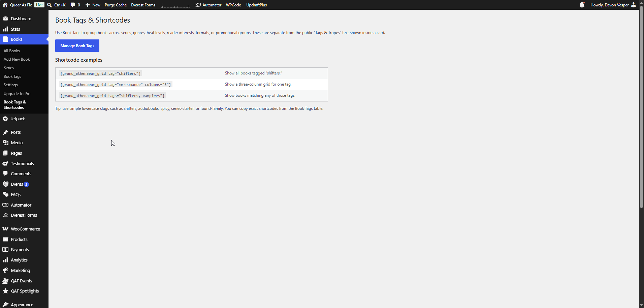This screenshot has width=644, height=308.
Task: Expand the New content dropdown
Action: [93, 5]
